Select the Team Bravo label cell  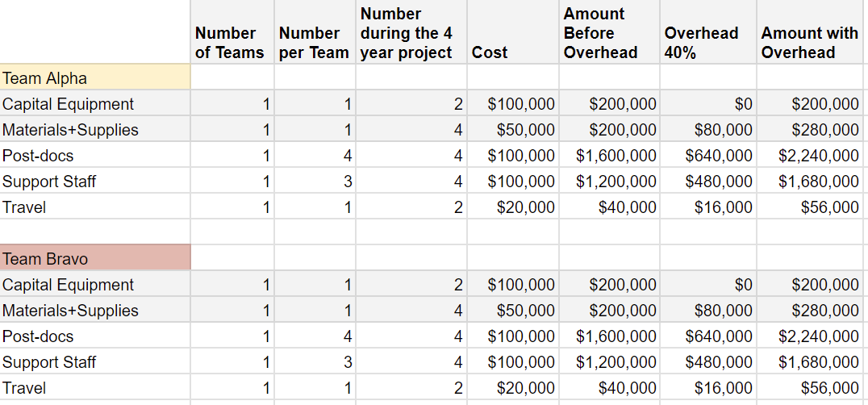point(95,259)
